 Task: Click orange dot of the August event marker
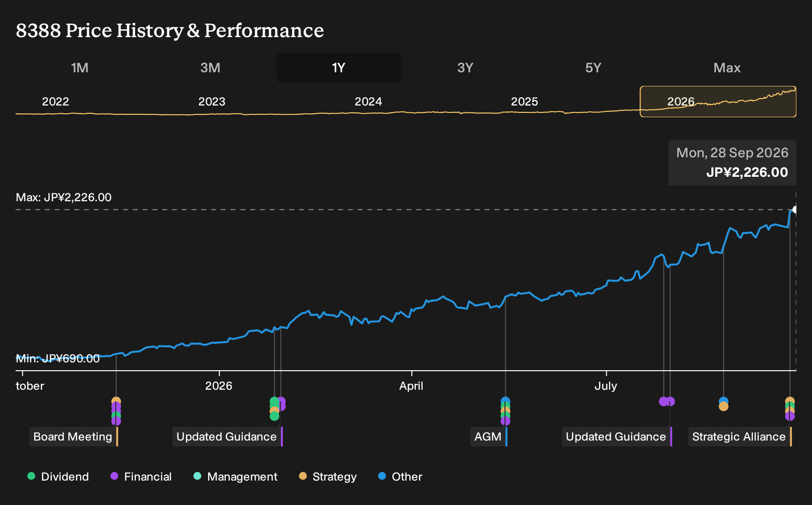(724, 406)
